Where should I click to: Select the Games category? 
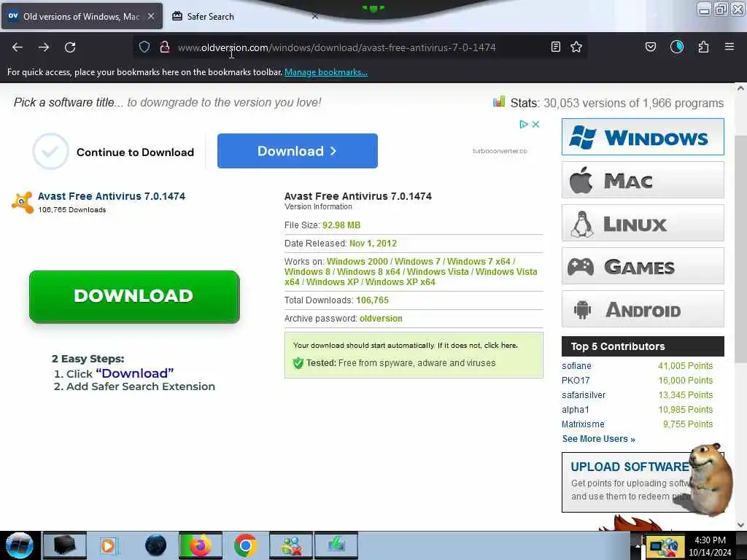(x=643, y=265)
